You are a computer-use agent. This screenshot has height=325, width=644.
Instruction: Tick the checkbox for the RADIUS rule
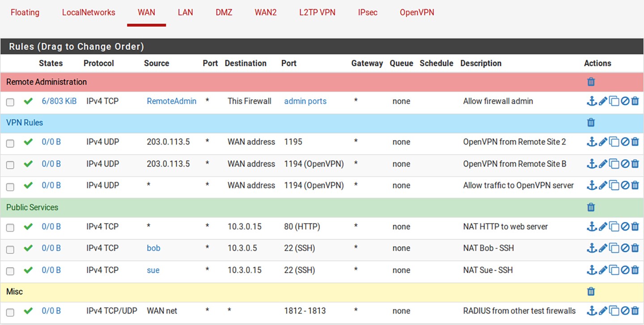pyautogui.click(x=10, y=312)
